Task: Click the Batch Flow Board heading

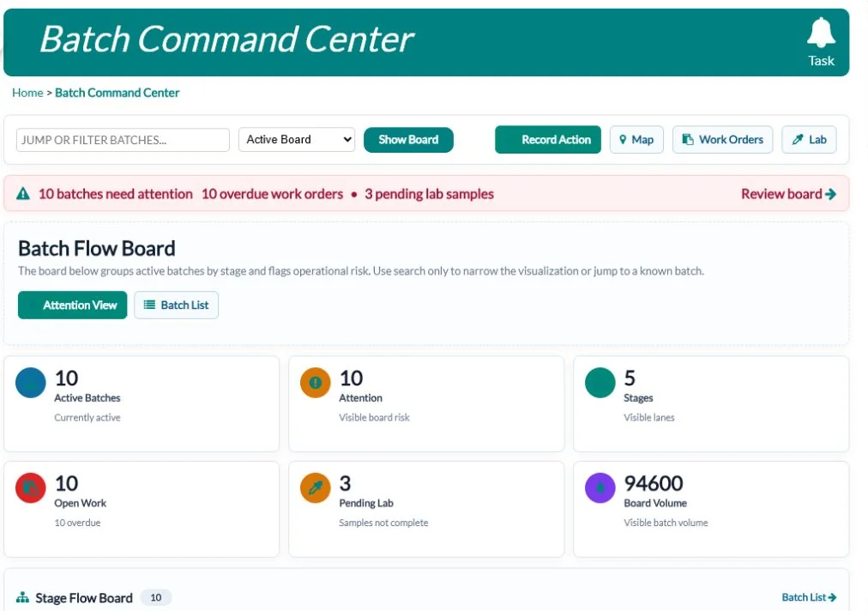Action: click(97, 249)
